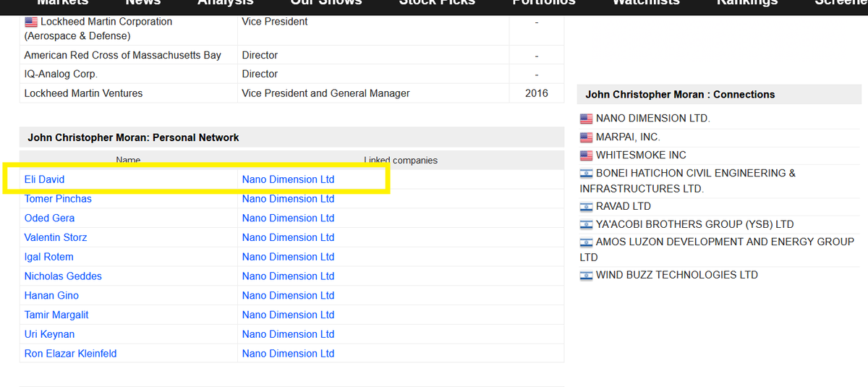Click US flag beside Lockheed Martin Corporation
868x387 pixels.
pos(31,22)
